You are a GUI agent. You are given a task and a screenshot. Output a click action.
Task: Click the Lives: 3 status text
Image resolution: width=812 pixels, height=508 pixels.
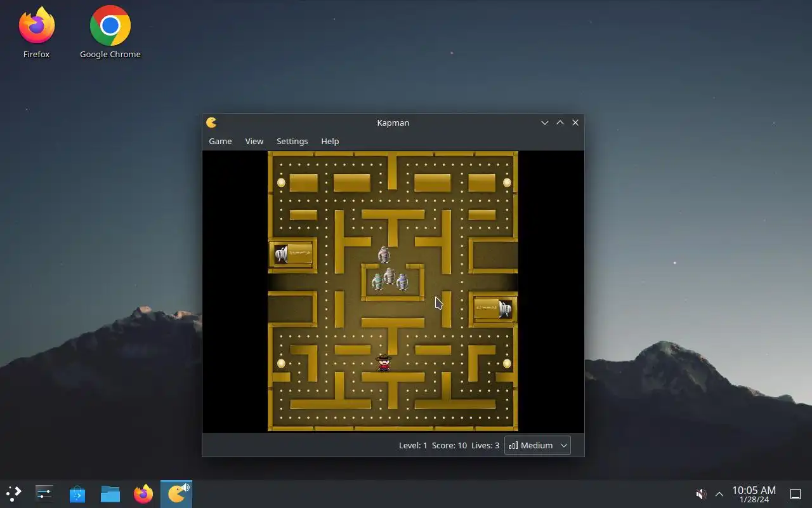[x=485, y=445]
